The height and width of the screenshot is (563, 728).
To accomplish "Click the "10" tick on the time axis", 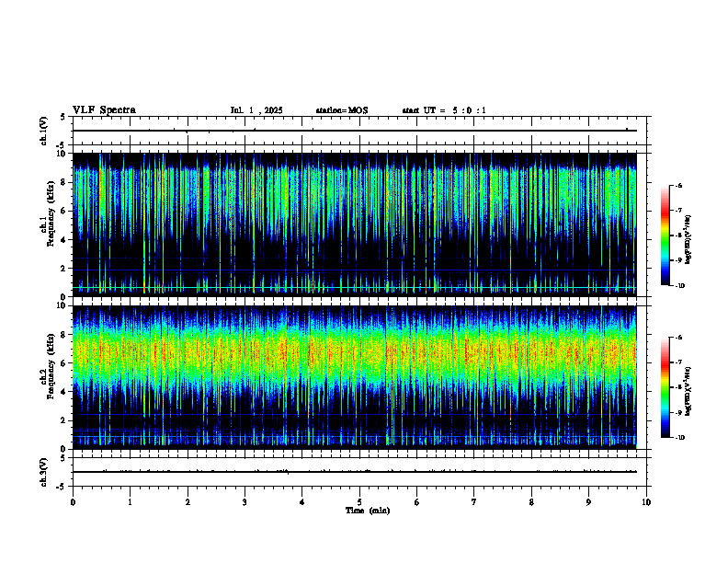I will coord(646,502).
